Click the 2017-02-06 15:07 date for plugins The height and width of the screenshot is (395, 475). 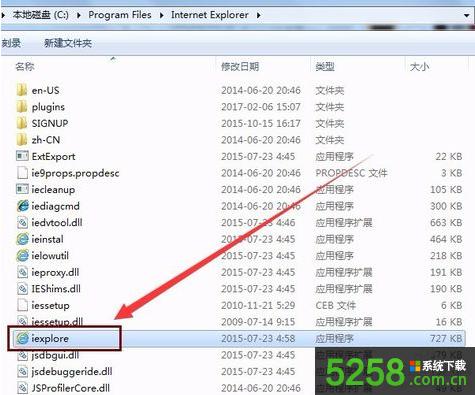[261, 107]
